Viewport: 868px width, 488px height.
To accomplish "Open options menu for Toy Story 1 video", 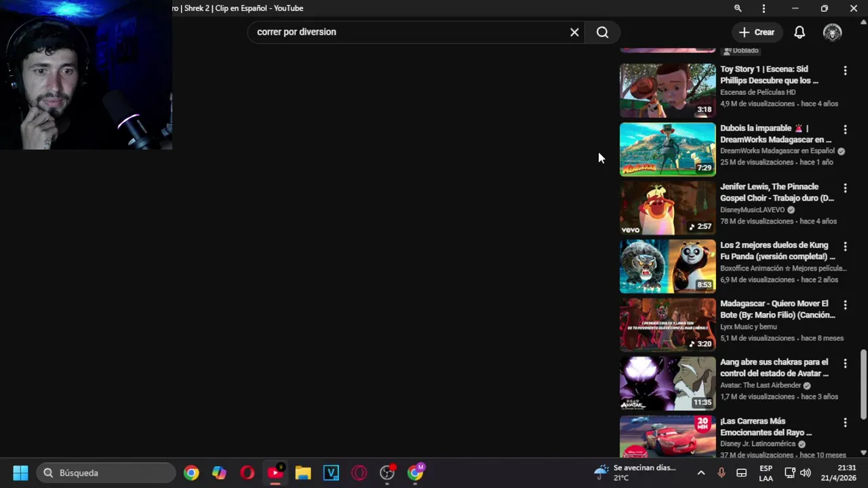I will [x=845, y=70].
